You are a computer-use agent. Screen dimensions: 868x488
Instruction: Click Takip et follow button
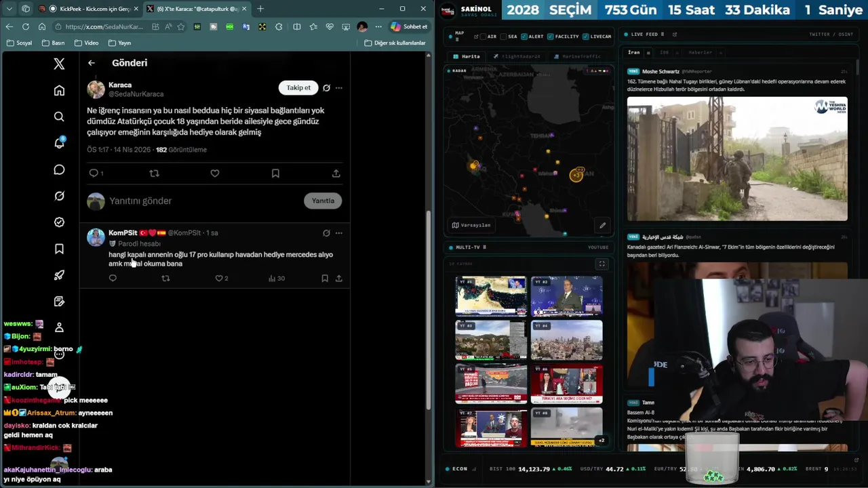tap(298, 87)
